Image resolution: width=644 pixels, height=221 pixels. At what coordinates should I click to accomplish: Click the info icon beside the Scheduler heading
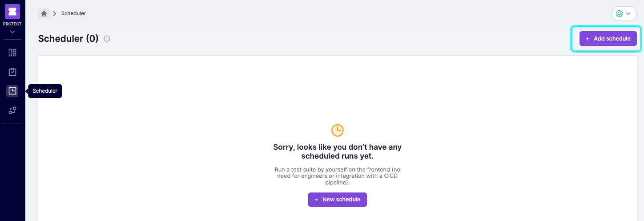(x=107, y=39)
